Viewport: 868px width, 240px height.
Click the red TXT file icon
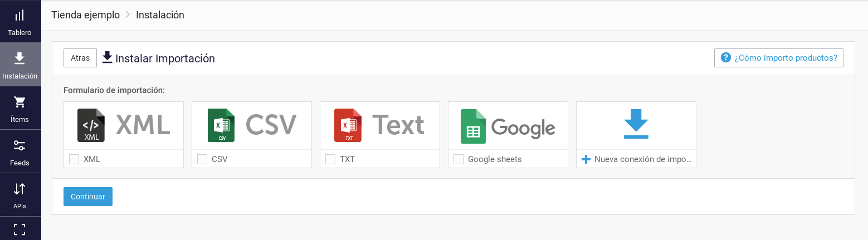pyautogui.click(x=348, y=125)
